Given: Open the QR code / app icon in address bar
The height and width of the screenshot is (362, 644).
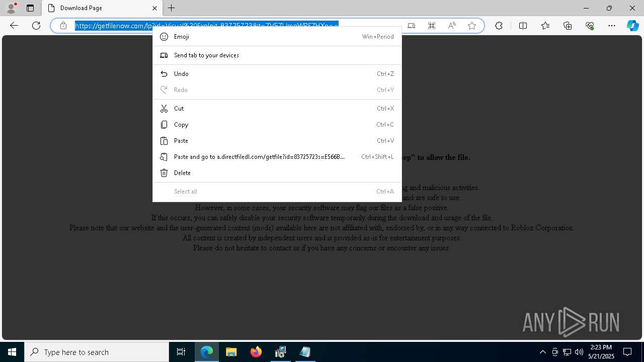Looking at the screenshot, I should 431,26.
